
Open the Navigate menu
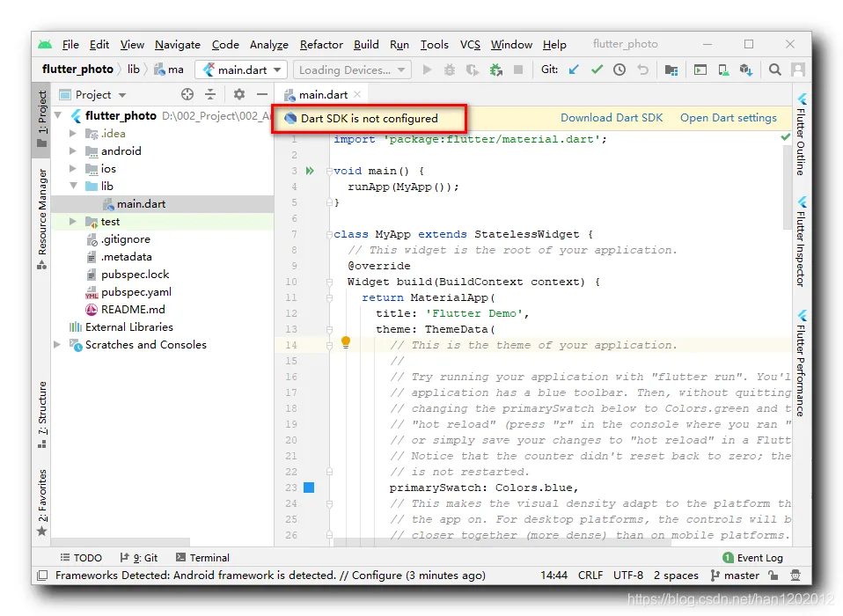coord(178,45)
